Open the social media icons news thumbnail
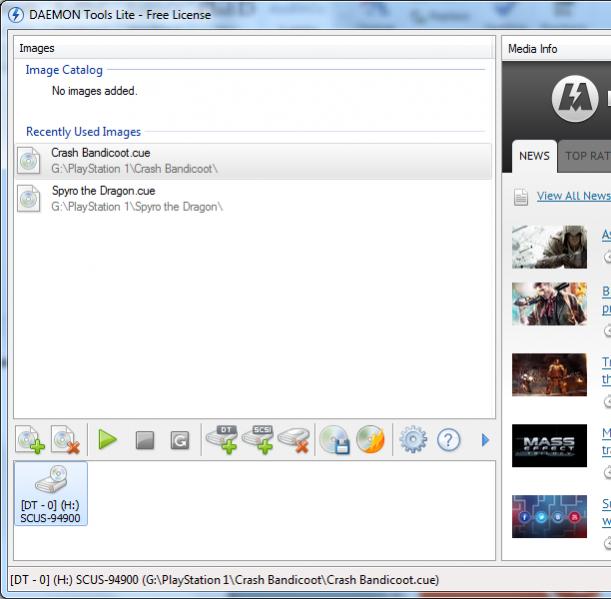This screenshot has height=599, width=611. [x=549, y=517]
